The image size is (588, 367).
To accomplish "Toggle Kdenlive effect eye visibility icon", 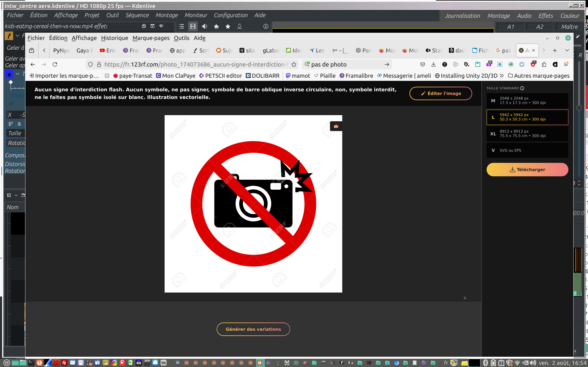I will click(x=161, y=26).
